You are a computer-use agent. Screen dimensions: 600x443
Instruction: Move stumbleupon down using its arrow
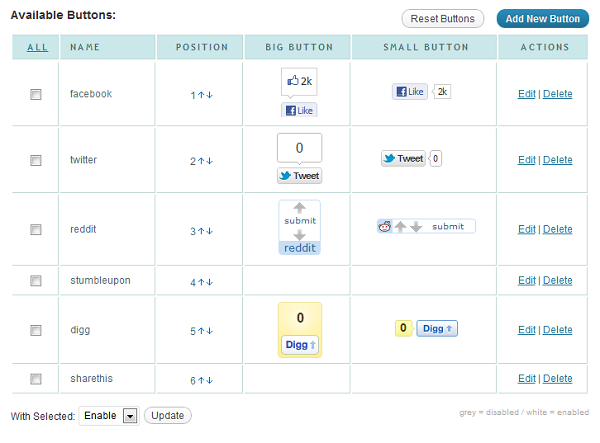[209, 282]
